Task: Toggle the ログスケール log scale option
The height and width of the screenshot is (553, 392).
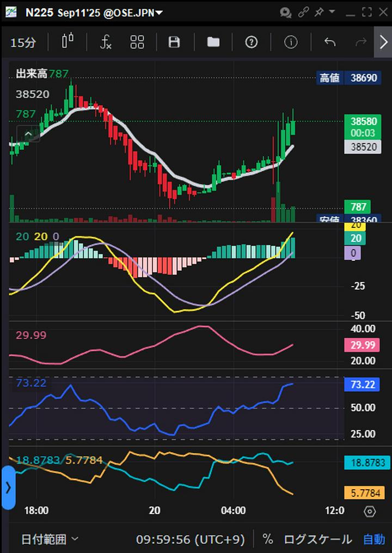Action: pos(317,539)
